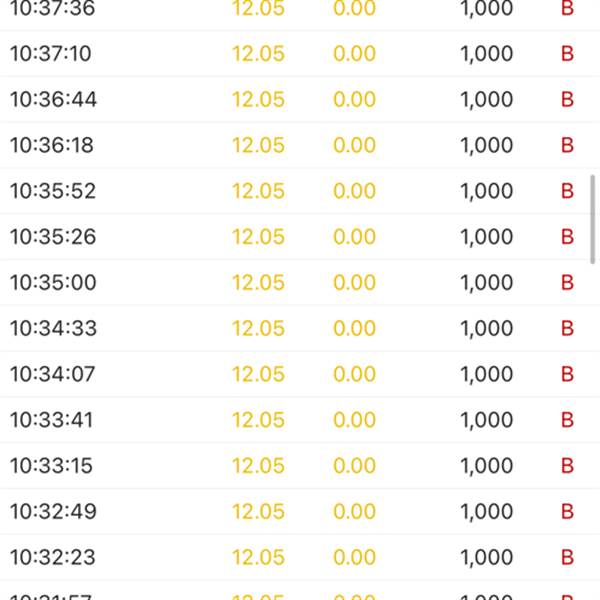Click the 1,000 volume at 10:35:00
The width and height of the screenshot is (600, 600).
(486, 283)
